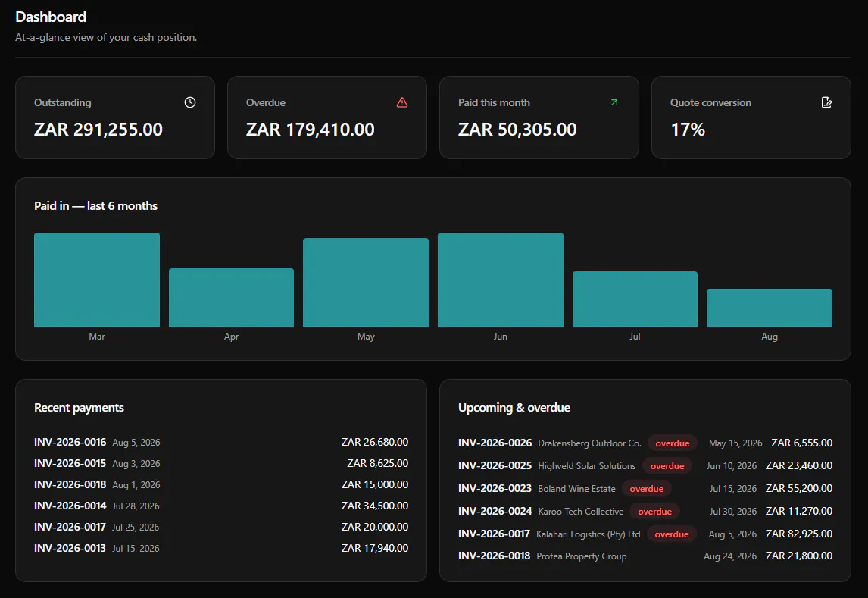Screen dimensions: 868x598
Task: Click the ZAR 20,000.00 payment amount
Action: [x=375, y=527]
